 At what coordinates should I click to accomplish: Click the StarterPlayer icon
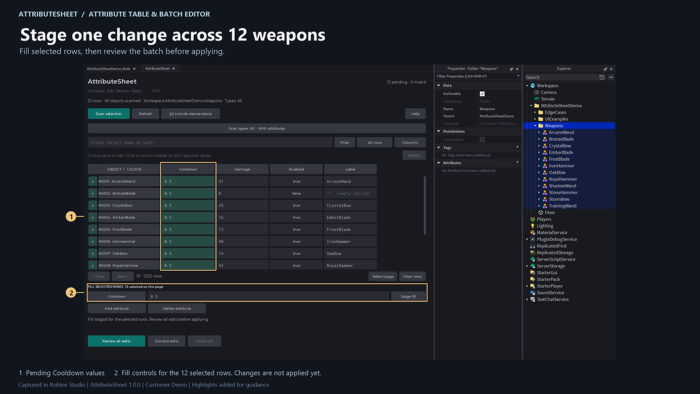click(533, 286)
